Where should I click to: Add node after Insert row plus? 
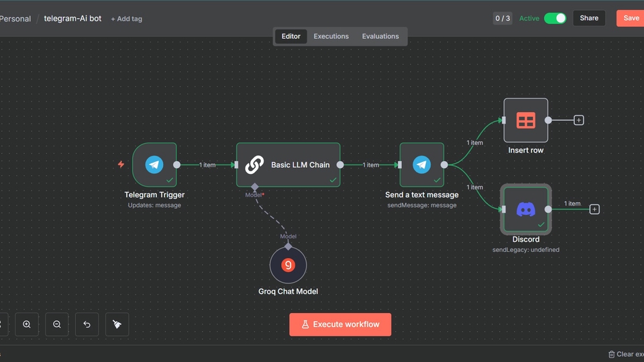tap(579, 120)
